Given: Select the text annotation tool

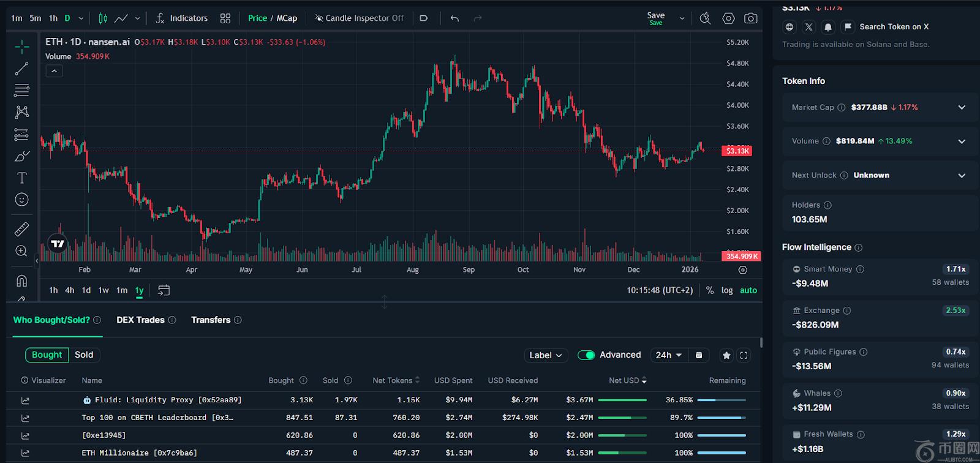Looking at the screenshot, I should coord(21,178).
